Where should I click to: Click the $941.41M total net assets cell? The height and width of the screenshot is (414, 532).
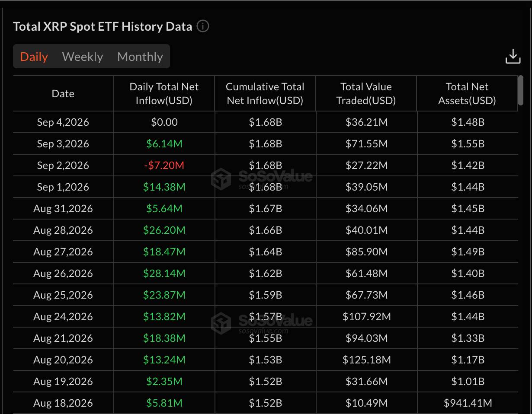468,403
